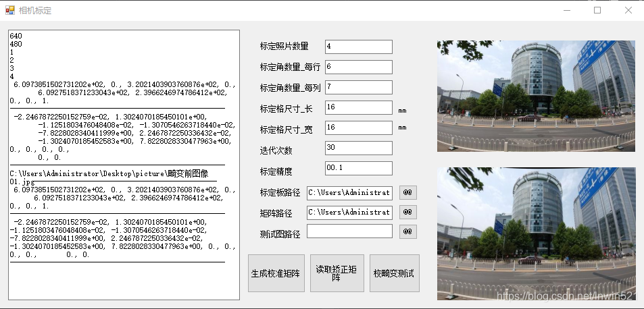The width and height of the screenshot is (644, 309).
Task: Focus the 标定角数量_每行 field with value 6
Action: point(359,67)
